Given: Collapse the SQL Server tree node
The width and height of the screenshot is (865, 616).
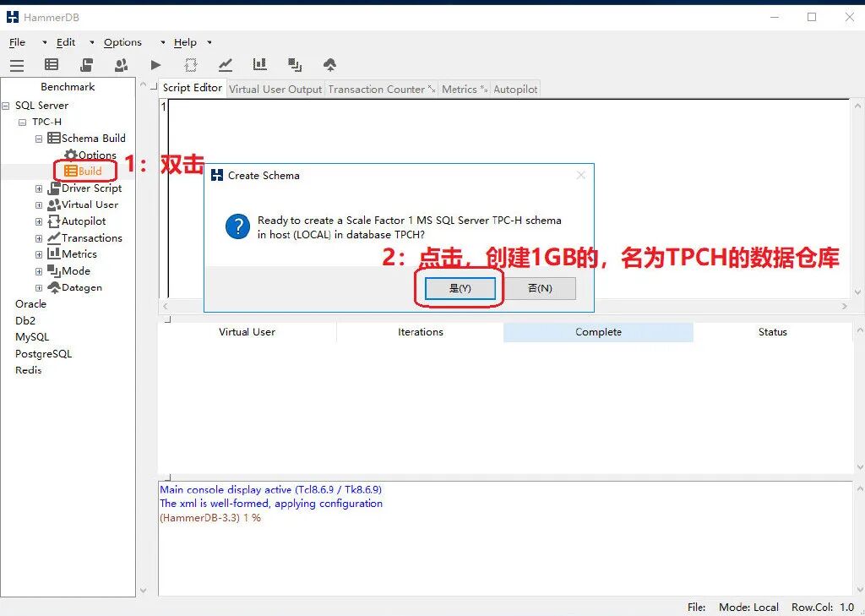Looking at the screenshot, I should click(x=6, y=106).
